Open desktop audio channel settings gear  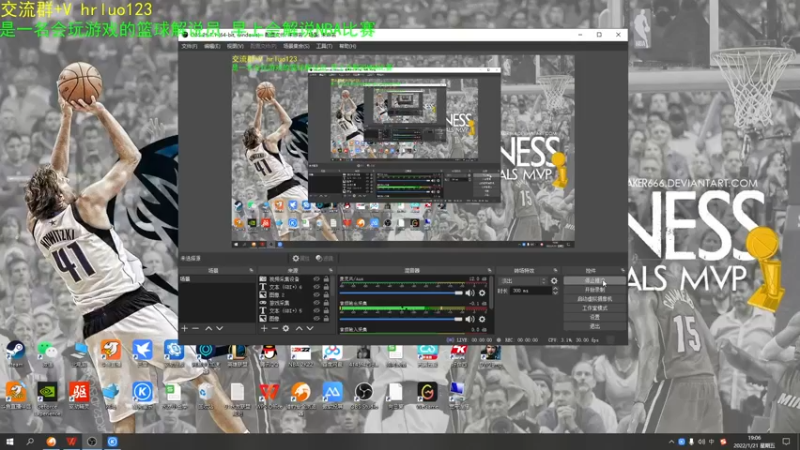point(482,319)
